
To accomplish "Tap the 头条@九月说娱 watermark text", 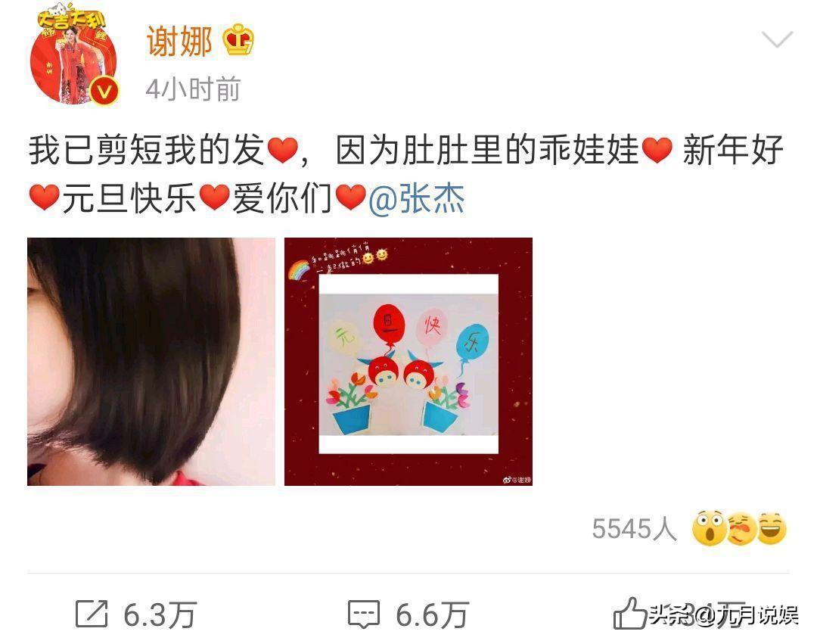I will (724, 615).
